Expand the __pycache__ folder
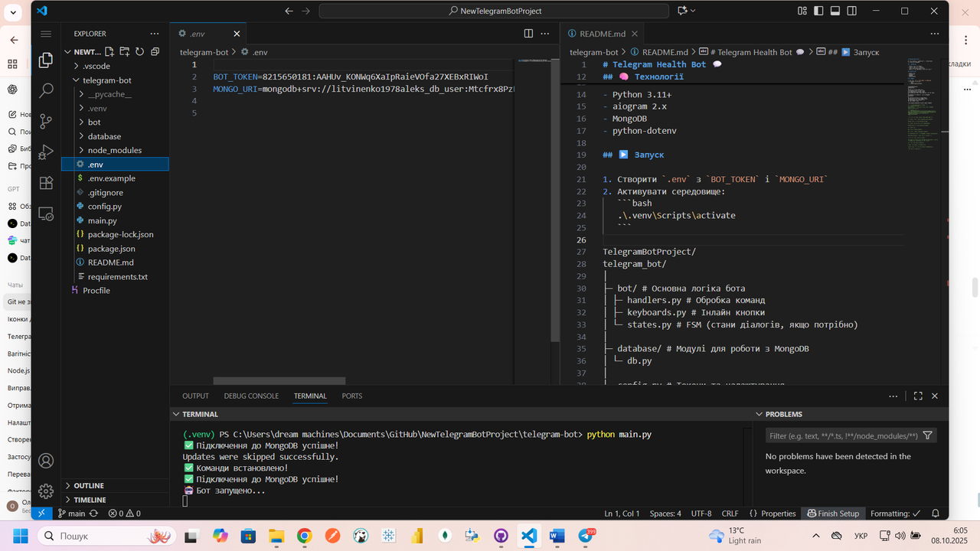The width and height of the screenshot is (980, 551). point(115,94)
